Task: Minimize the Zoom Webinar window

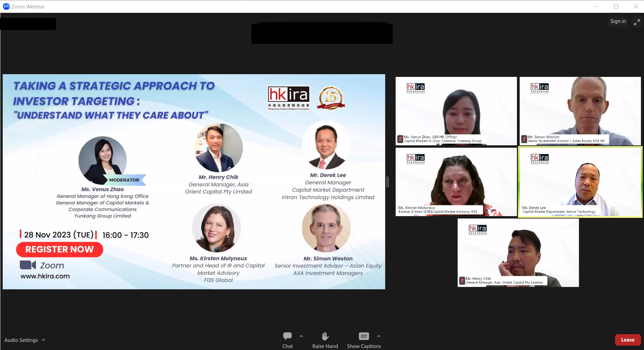Action: pos(596,6)
